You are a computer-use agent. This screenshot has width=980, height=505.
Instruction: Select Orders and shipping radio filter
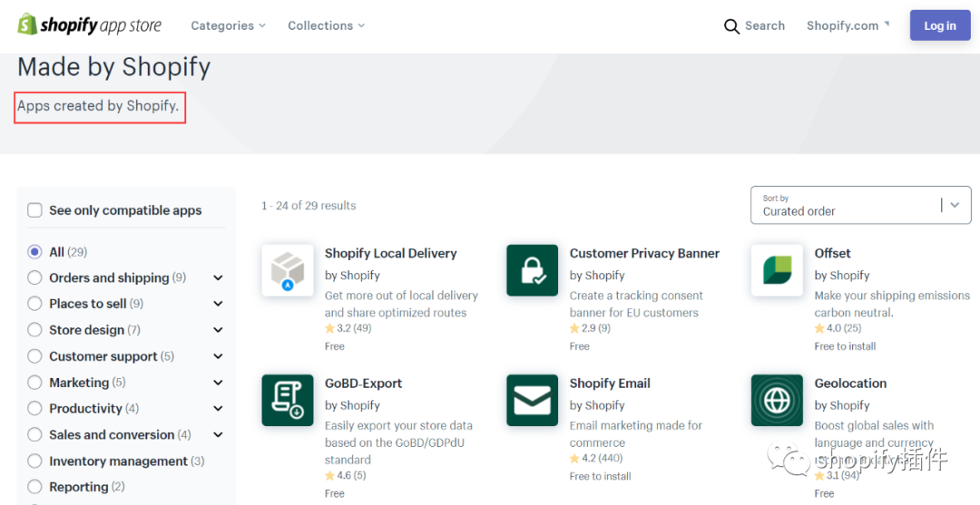35,277
